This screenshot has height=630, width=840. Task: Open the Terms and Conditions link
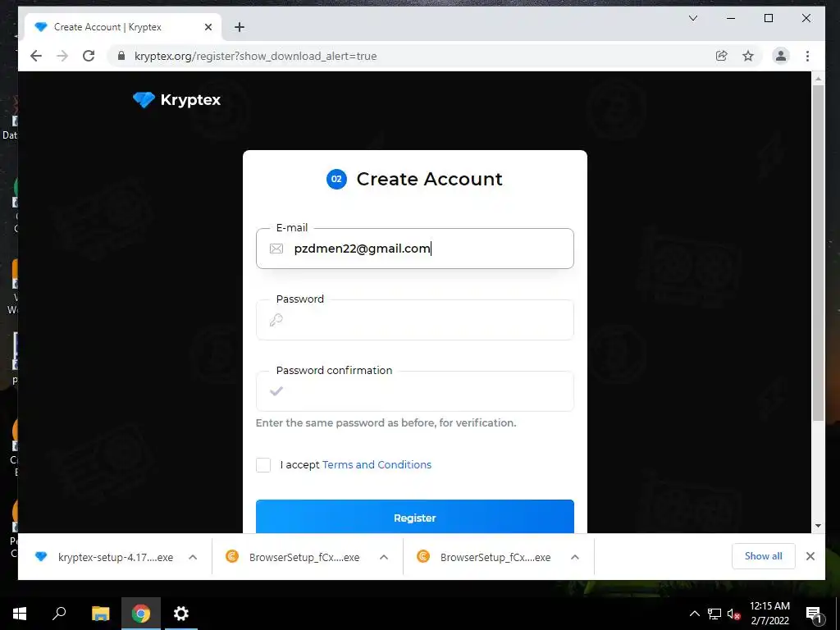pyautogui.click(x=377, y=465)
